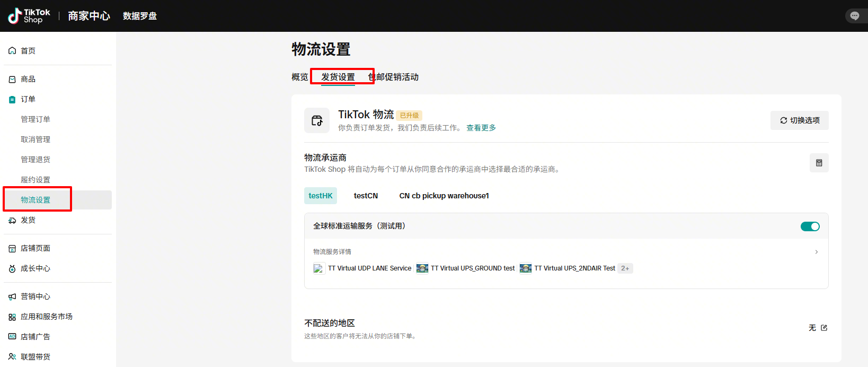
Task: Expand 物流服务详情 with the chevron arrow
Action: [x=816, y=252]
